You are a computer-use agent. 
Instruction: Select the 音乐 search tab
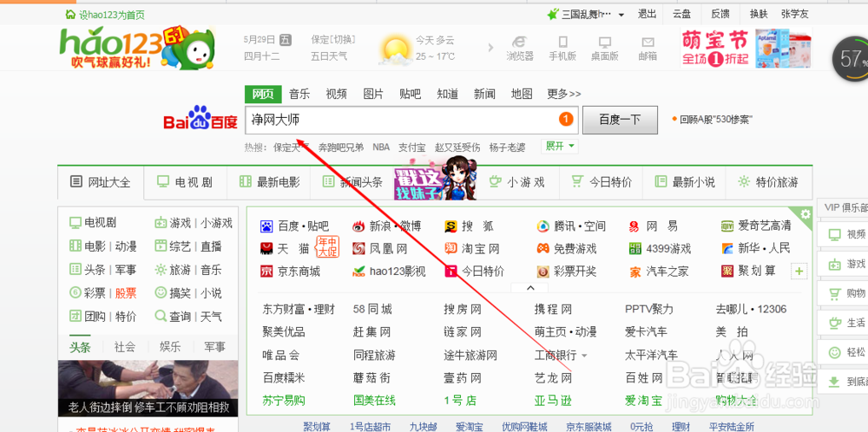click(x=299, y=94)
